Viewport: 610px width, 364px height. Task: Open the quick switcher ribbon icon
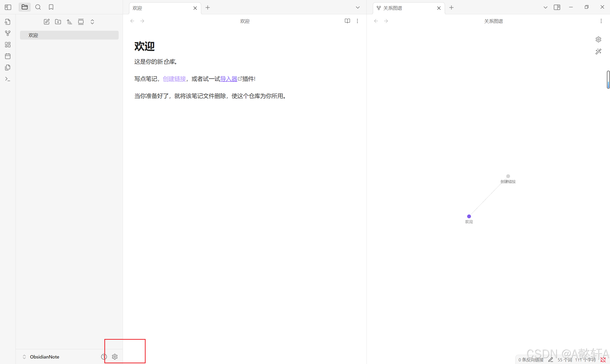pyautogui.click(x=8, y=22)
